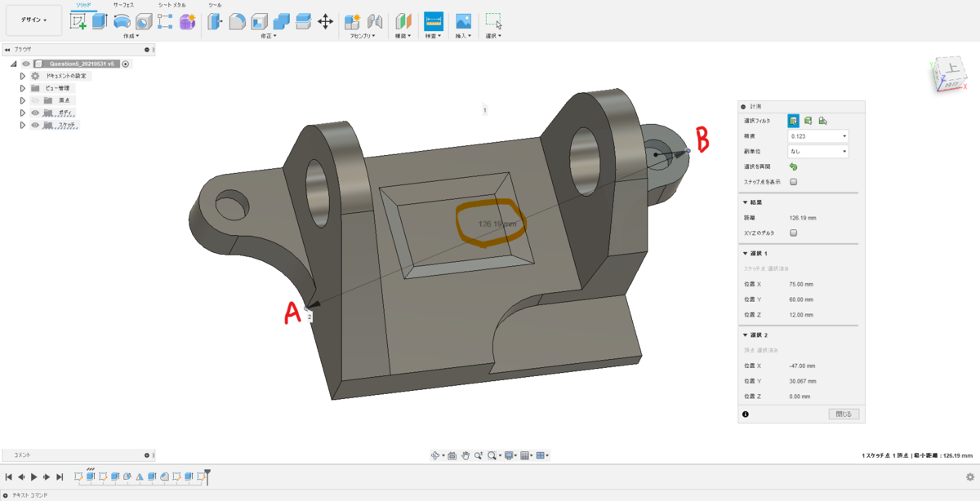
Task: Open the 精度 precision dropdown
Action: point(817,136)
